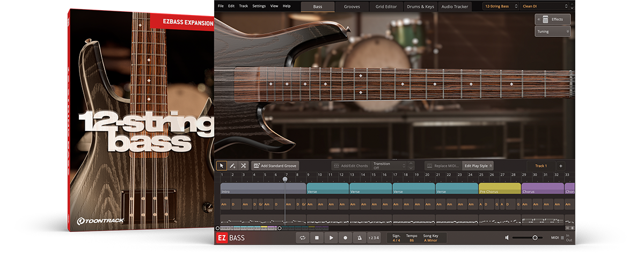Expand Edit Play Style panel
Image resolution: width=644 pixels, height=262 pixels.
point(478,166)
